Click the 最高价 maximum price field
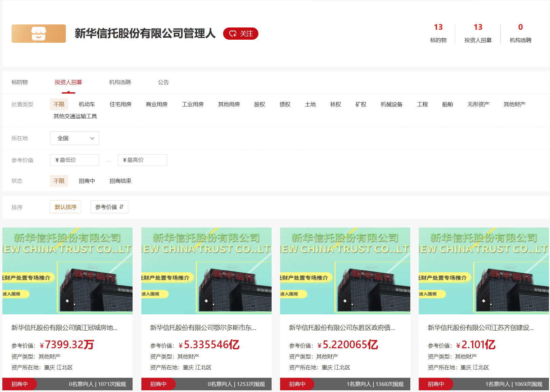Viewport: 550px width, 392px height. [x=142, y=160]
